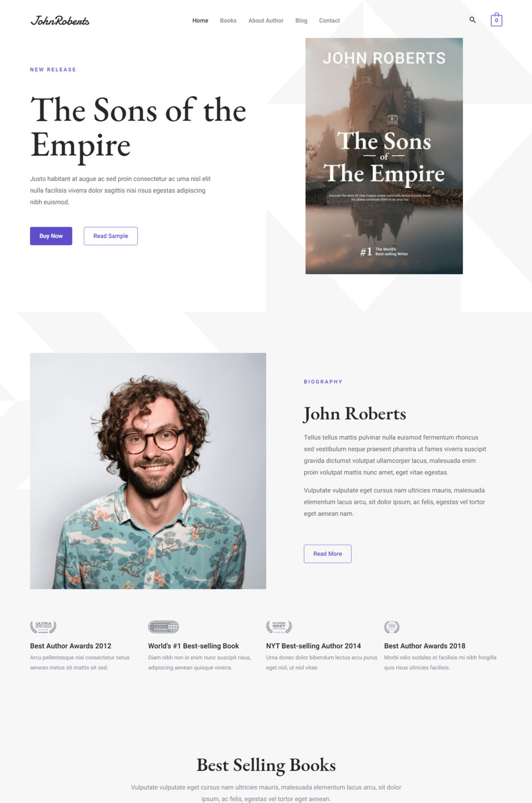Click the search icon in the navbar
The width and height of the screenshot is (532, 803).
pos(472,20)
